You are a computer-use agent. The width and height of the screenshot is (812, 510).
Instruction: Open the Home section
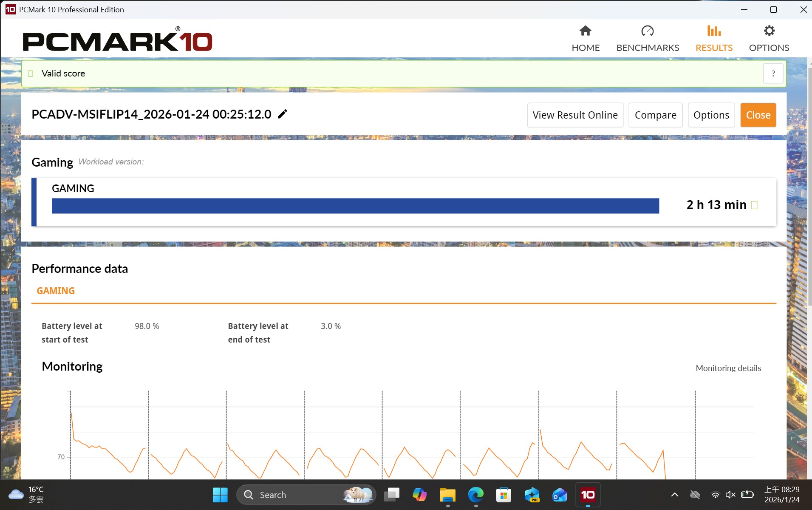585,38
